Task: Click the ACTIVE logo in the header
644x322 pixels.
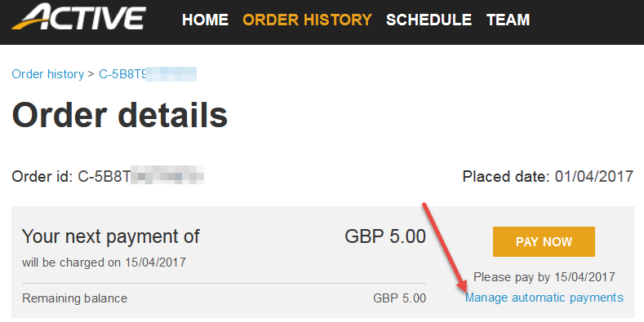Action: (x=78, y=17)
